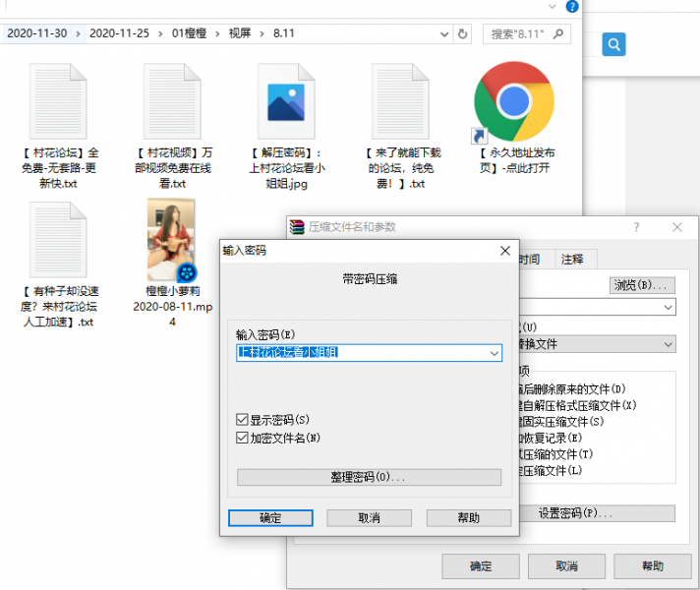Expand the 替换文件 update mode dropdown
This screenshot has width=700, height=590.
668,344
